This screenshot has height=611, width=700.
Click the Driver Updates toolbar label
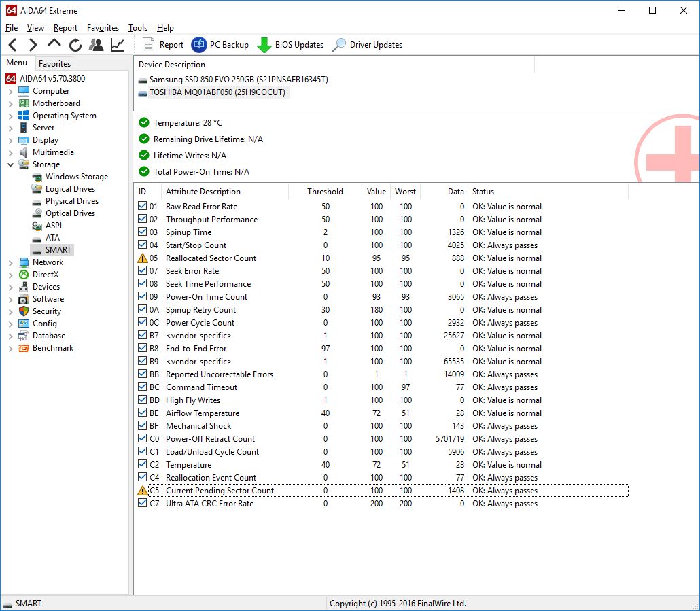click(376, 45)
